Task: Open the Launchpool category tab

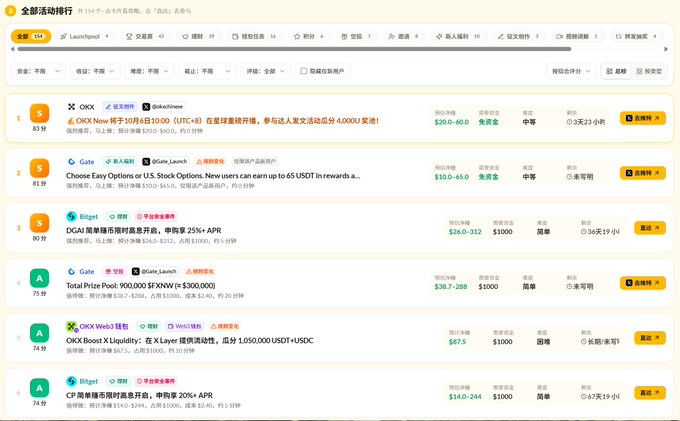Action: 85,36
